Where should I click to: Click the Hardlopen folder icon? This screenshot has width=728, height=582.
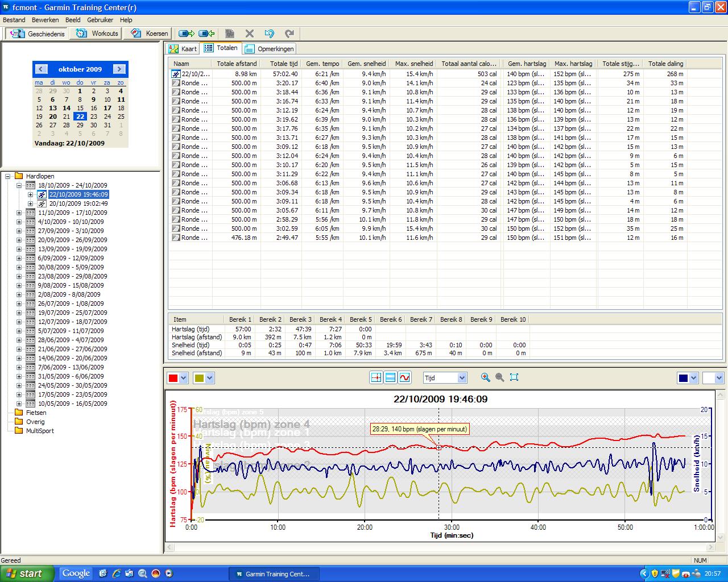click(19, 176)
